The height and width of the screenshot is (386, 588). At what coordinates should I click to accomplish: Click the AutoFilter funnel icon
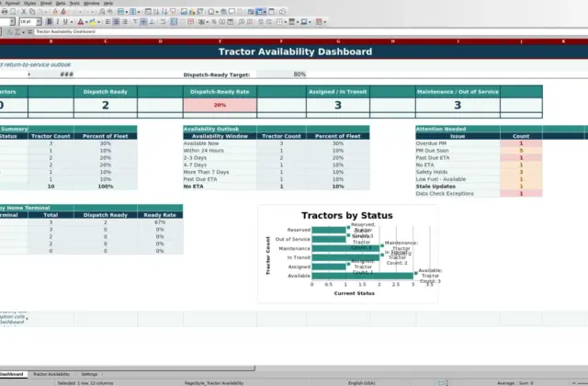(x=173, y=12)
